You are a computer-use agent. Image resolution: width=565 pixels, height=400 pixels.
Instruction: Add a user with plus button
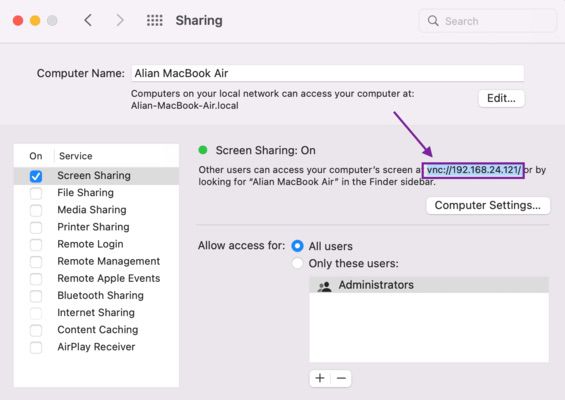320,378
